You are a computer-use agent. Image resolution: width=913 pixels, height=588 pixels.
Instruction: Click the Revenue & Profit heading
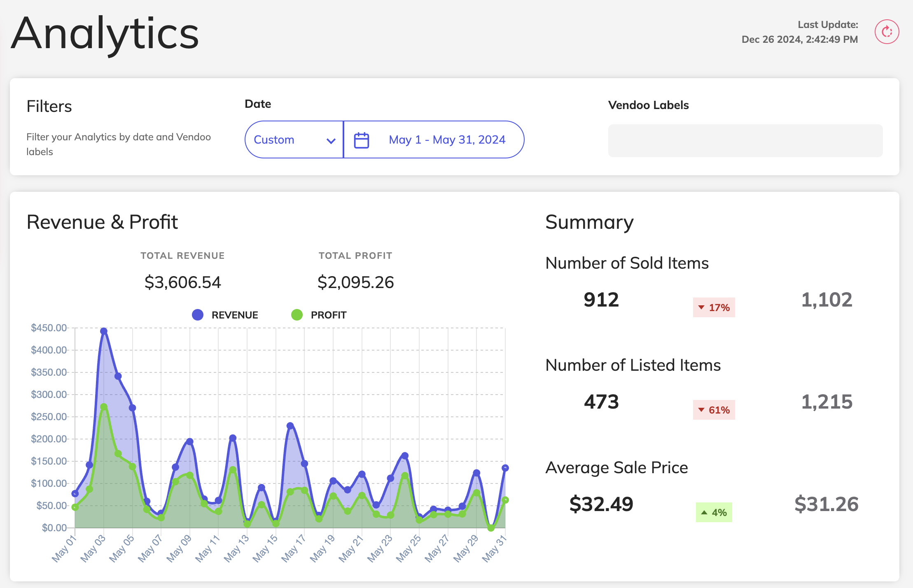coord(102,222)
